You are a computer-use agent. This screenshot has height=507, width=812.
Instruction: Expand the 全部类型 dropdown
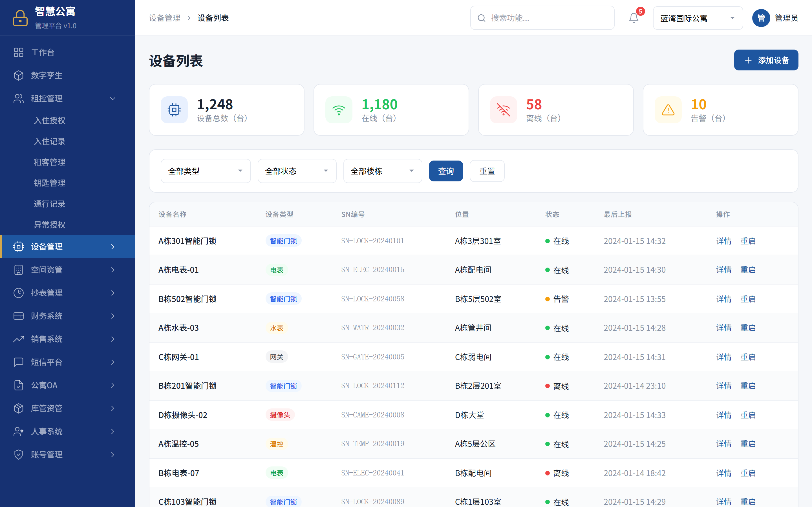coord(205,171)
